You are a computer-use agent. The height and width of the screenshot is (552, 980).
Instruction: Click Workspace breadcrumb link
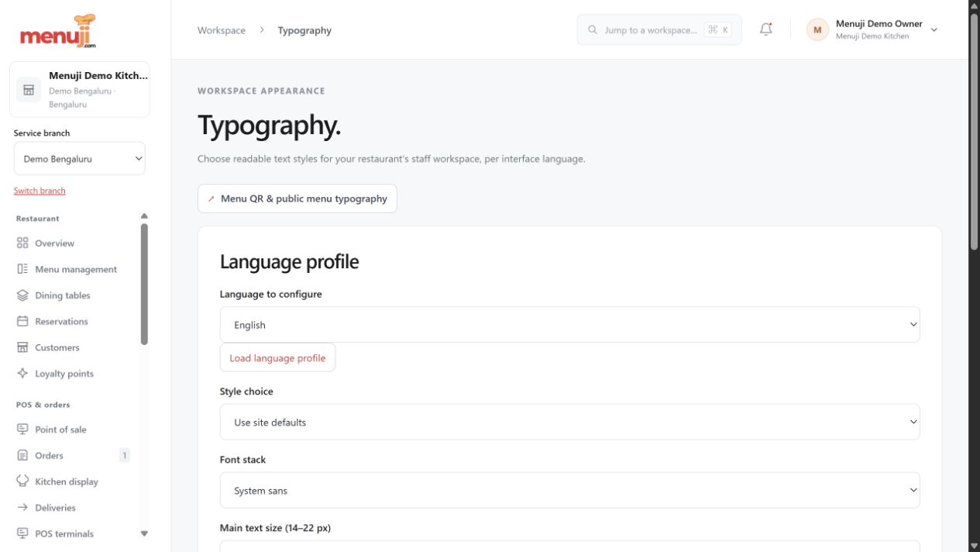(x=222, y=30)
